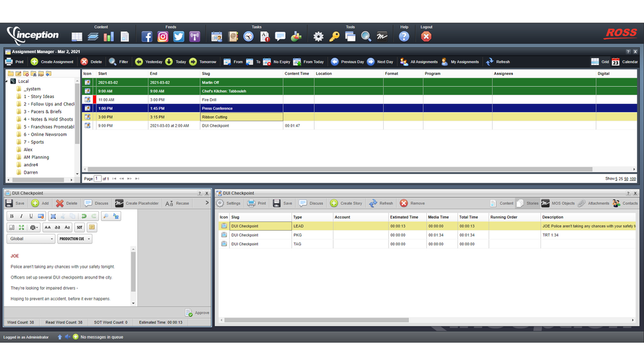The width and height of the screenshot is (644, 362).
Task: Switch to the Stories tab
Action: coord(528,203)
